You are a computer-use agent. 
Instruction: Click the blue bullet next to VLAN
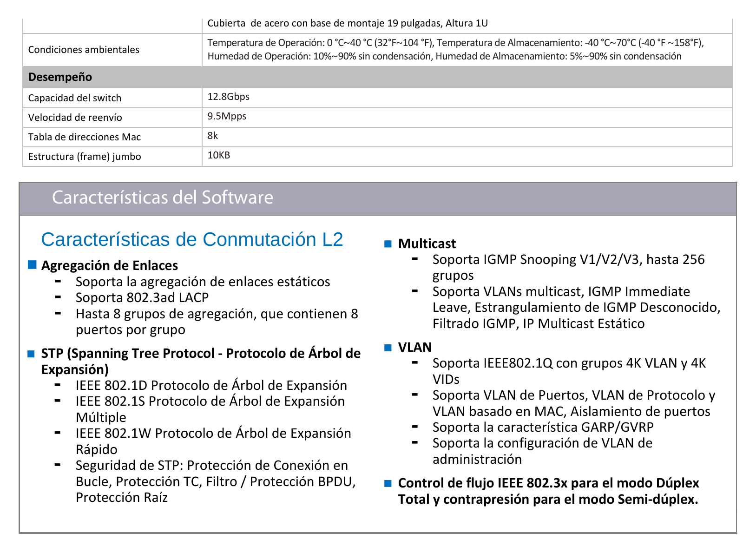pos(388,348)
